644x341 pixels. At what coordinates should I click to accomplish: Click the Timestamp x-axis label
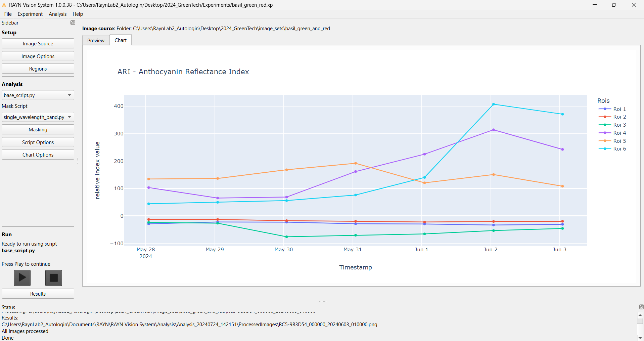[x=356, y=267]
